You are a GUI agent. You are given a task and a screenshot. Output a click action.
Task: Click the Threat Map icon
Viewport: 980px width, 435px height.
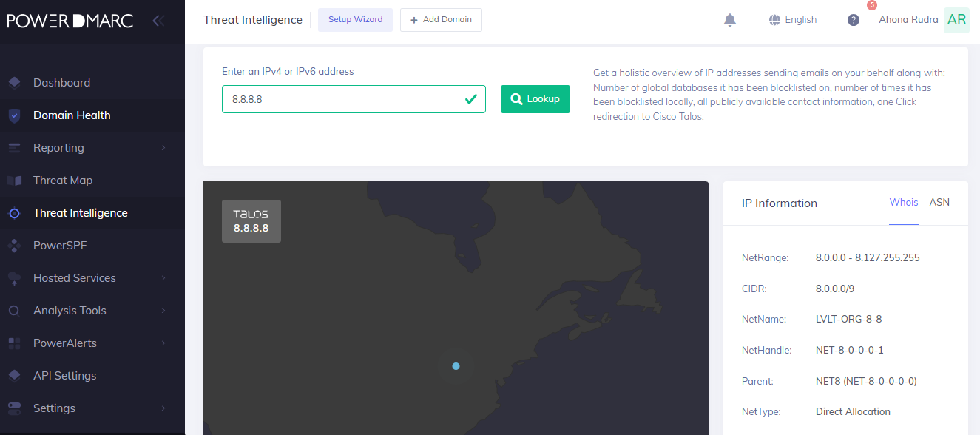click(x=14, y=181)
